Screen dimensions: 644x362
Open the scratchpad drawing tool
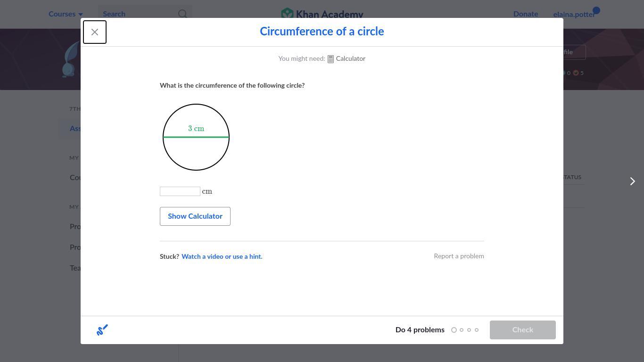tap(102, 330)
